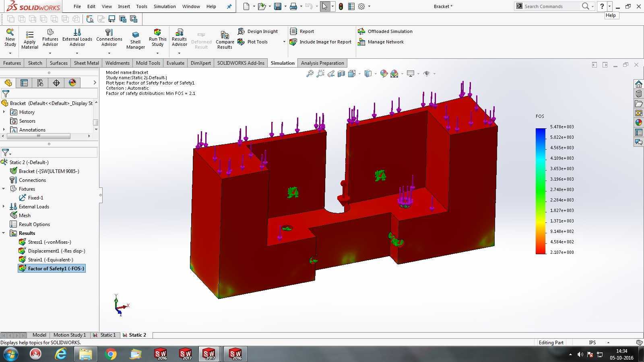
Task: Switch to the Static 1 study tab
Action: click(105, 335)
